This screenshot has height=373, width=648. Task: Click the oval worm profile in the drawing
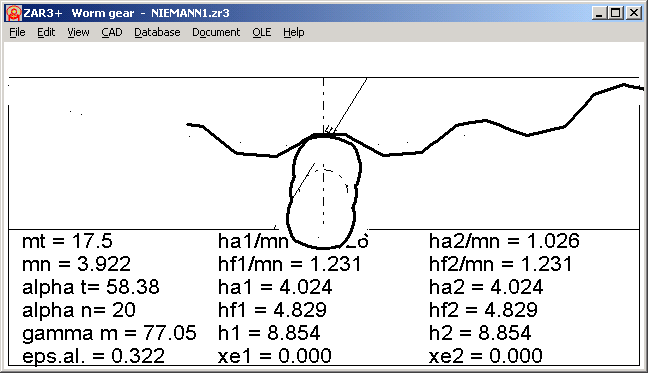coord(324,191)
